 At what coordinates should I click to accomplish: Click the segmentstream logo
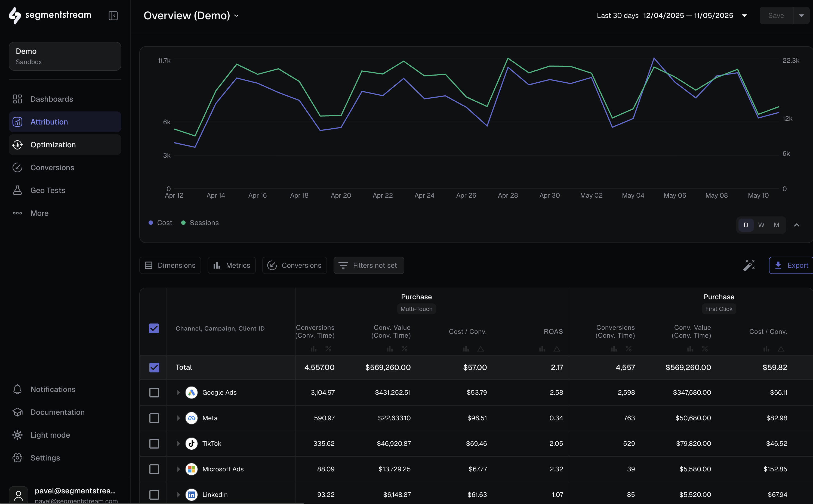tap(50, 15)
